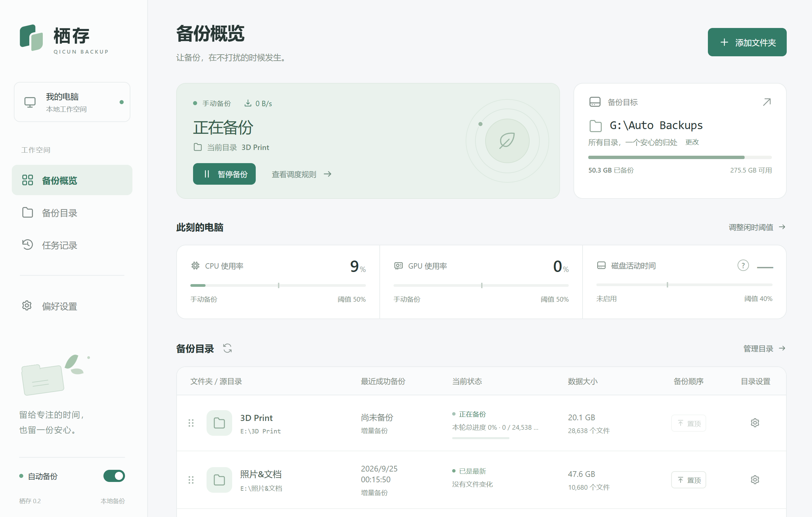The image size is (812, 517).
Task: Click the refresh icon beside 备份目录 heading
Action: [228, 348]
